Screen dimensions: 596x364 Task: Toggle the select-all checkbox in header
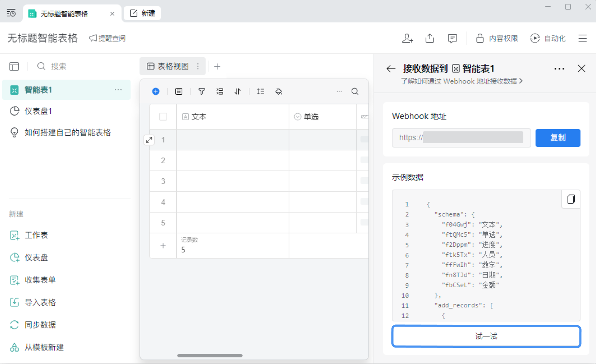point(163,117)
